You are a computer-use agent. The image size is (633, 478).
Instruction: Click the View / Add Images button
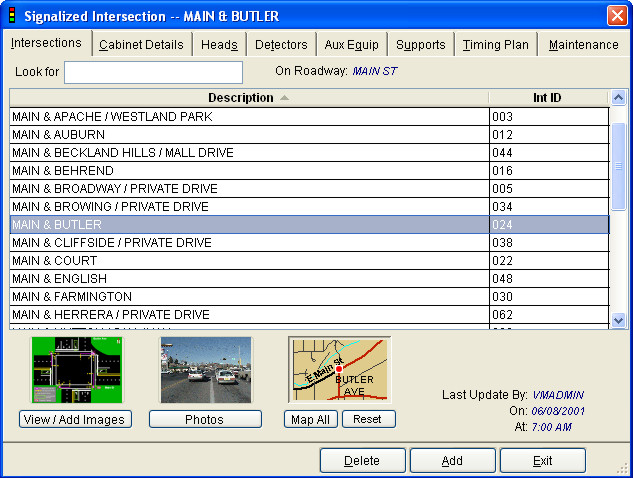(x=75, y=419)
